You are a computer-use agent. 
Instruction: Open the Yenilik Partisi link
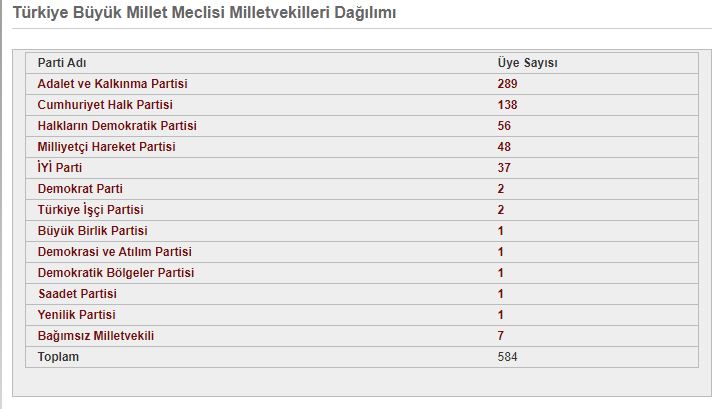[77, 315]
